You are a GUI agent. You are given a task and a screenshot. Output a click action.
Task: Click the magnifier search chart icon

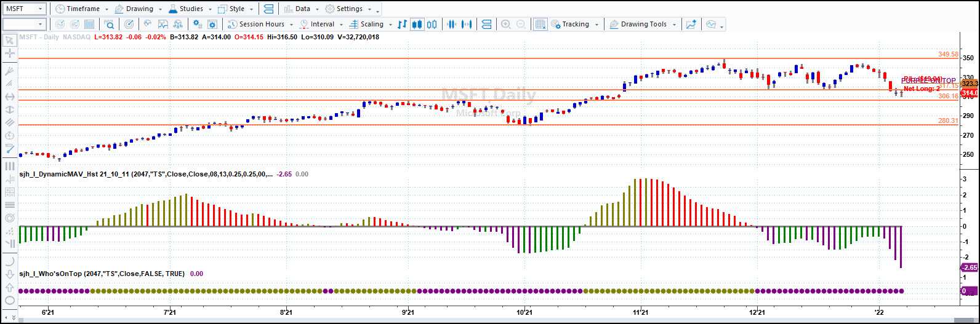coord(109,25)
